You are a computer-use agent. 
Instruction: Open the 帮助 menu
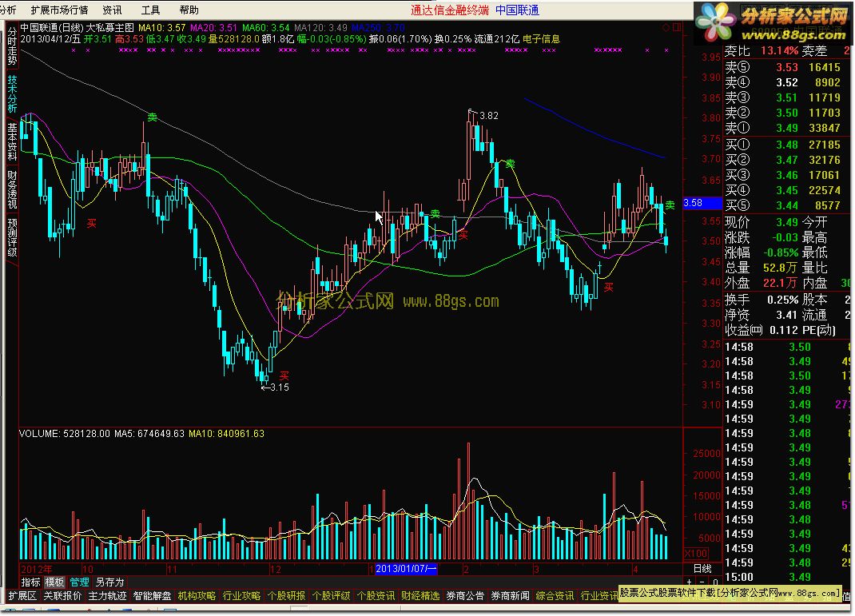point(189,10)
